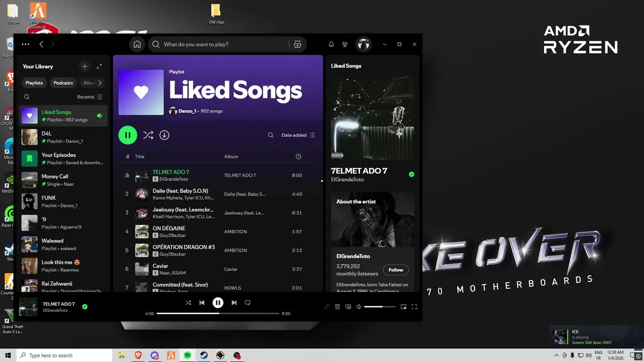
Task: Search in Your Library magnifier icon
Action: tap(27, 97)
